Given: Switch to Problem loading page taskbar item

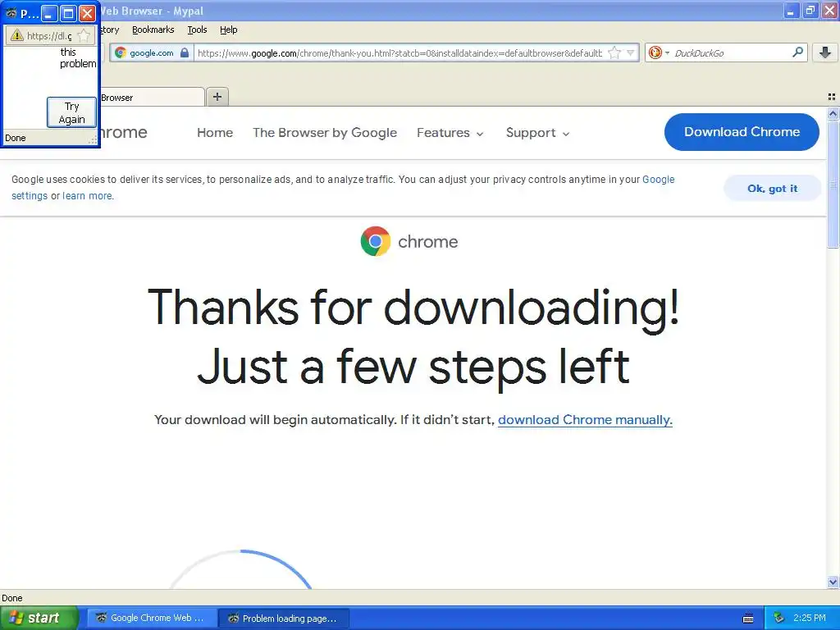Looking at the screenshot, I should click(x=284, y=618).
